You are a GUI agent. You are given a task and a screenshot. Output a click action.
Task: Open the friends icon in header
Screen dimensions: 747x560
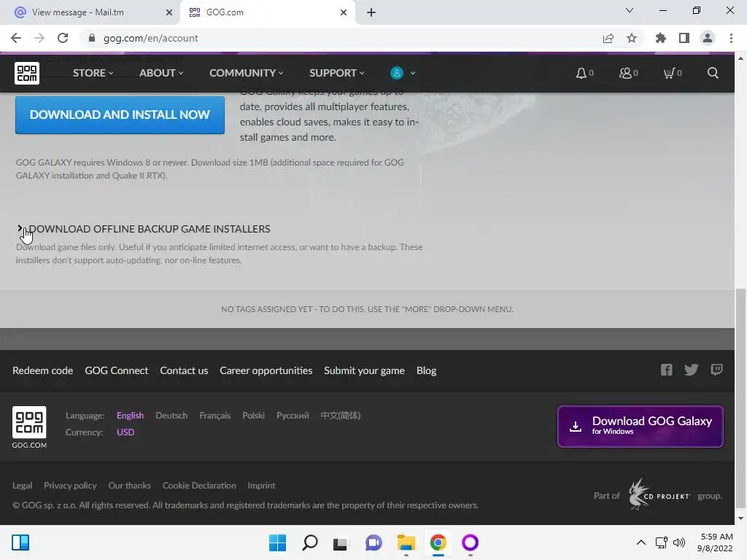coord(628,73)
